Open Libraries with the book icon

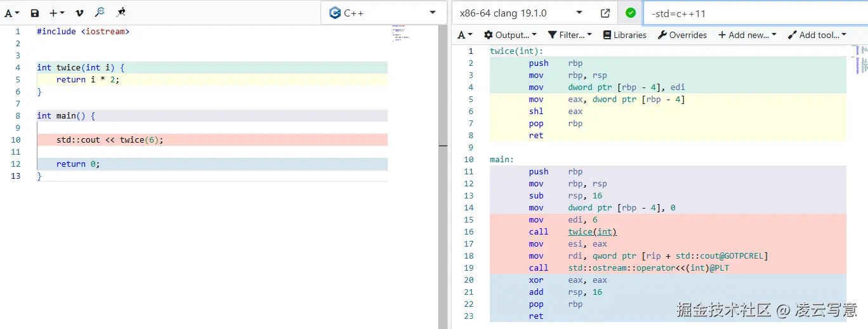[624, 35]
